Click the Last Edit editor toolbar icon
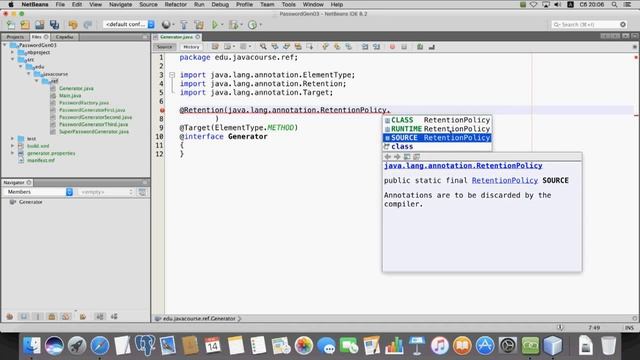The height and width of the screenshot is (360, 640). [x=215, y=47]
